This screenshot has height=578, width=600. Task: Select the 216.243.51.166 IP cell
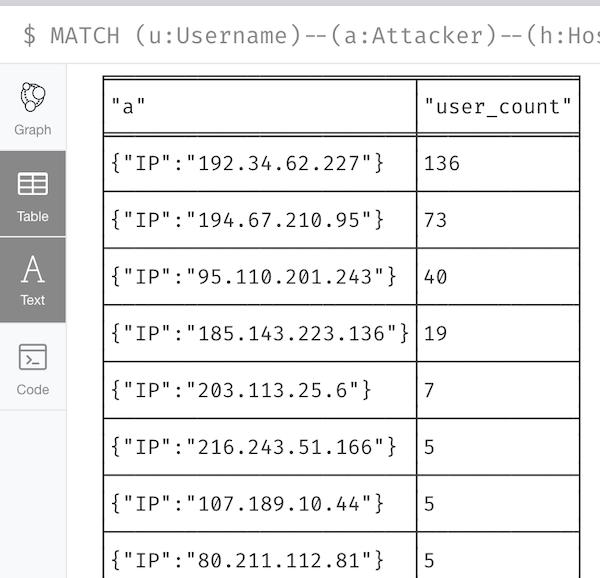pos(253,447)
